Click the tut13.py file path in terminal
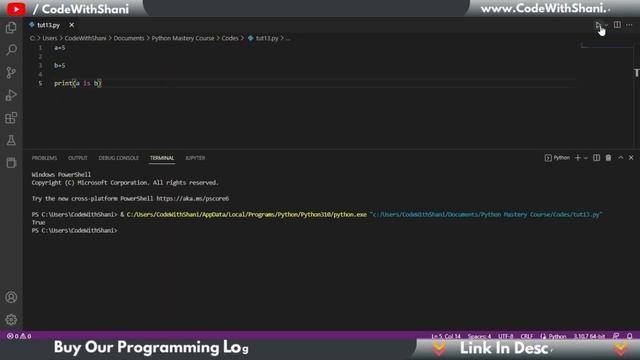 tap(486, 214)
